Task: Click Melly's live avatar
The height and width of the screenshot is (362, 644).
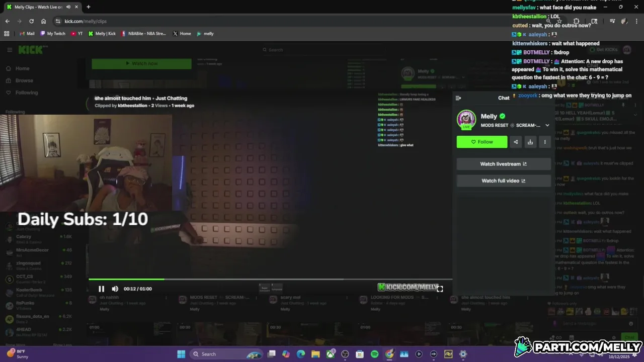Action: point(466,120)
